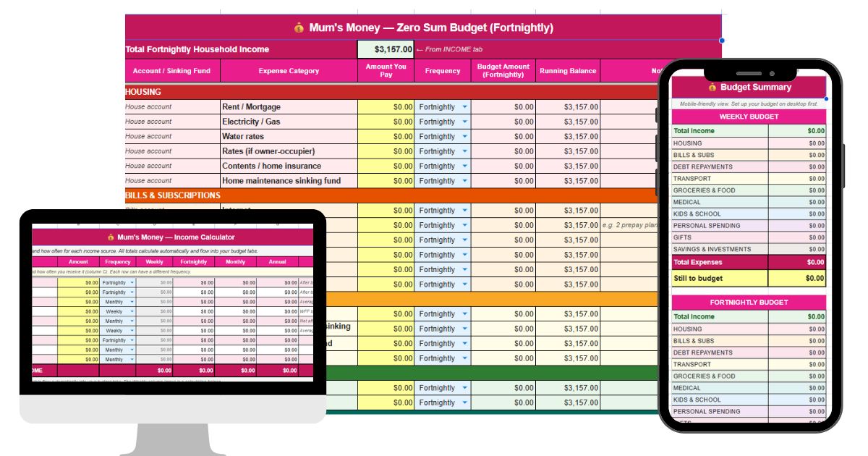
Task: Select the Total Fortnightly Household Income cell $3,157.00
Action: pyautogui.click(x=386, y=49)
